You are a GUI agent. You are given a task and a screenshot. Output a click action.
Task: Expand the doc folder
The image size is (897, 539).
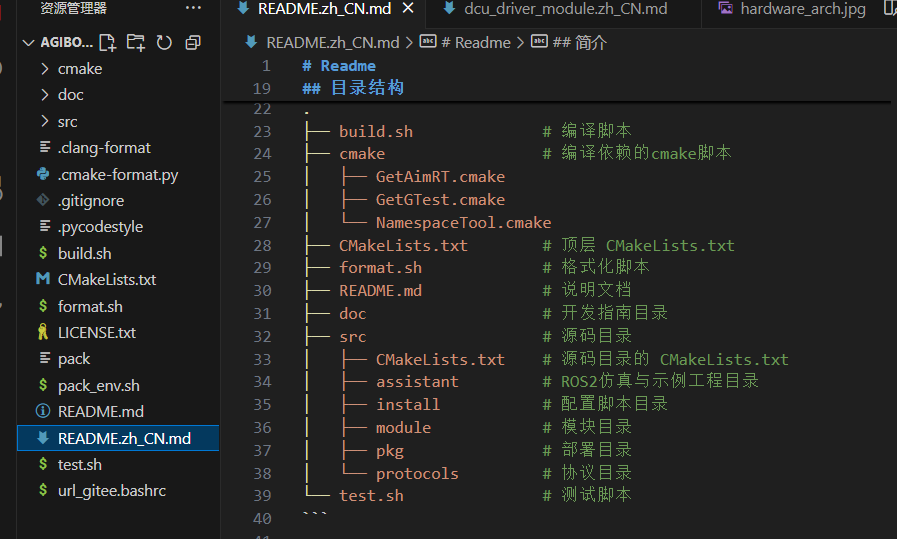pyautogui.click(x=71, y=95)
